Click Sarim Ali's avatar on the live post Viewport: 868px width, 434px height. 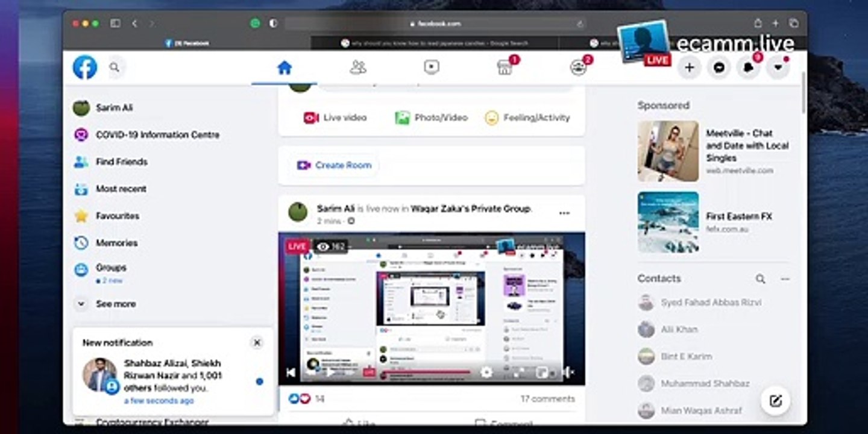(298, 212)
